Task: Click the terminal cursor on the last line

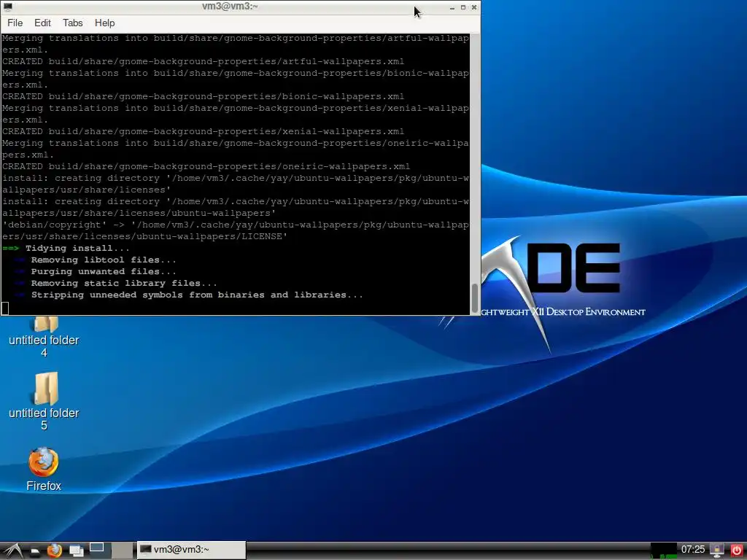Action: pos(5,308)
